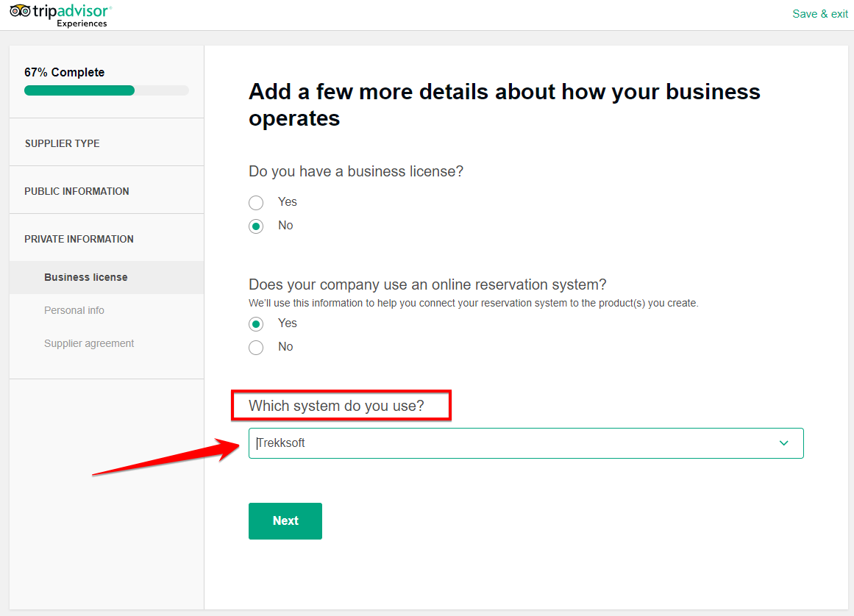Click the page heading about business operations

click(x=505, y=104)
